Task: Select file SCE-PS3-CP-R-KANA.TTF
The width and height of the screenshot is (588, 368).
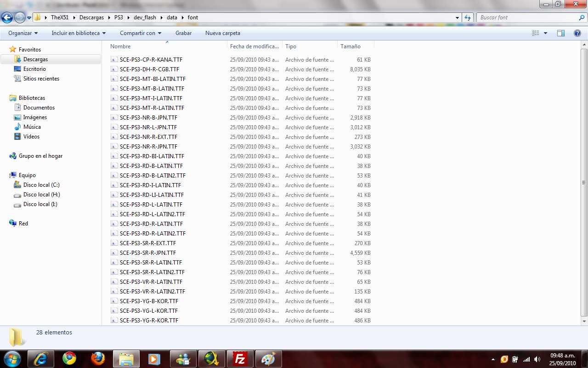Action: [151, 60]
